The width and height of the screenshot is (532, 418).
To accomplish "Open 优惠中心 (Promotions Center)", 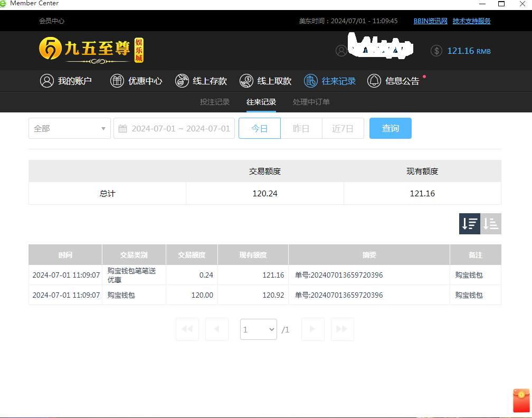I will tap(136, 81).
